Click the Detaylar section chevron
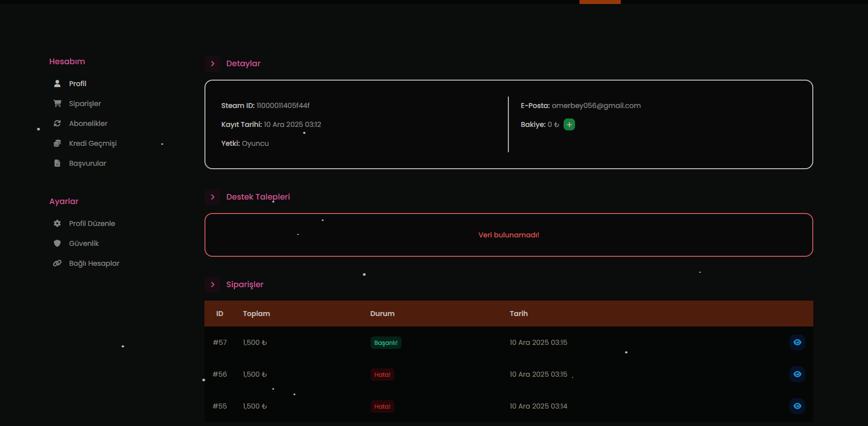 pyautogui.click(x=212, y=64)
